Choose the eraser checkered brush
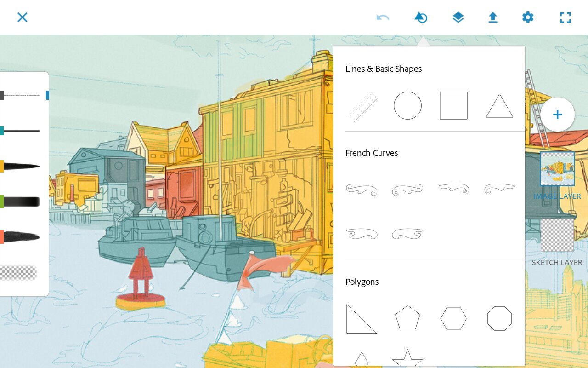This screenshot has width=588, height=368. (18, 273)
